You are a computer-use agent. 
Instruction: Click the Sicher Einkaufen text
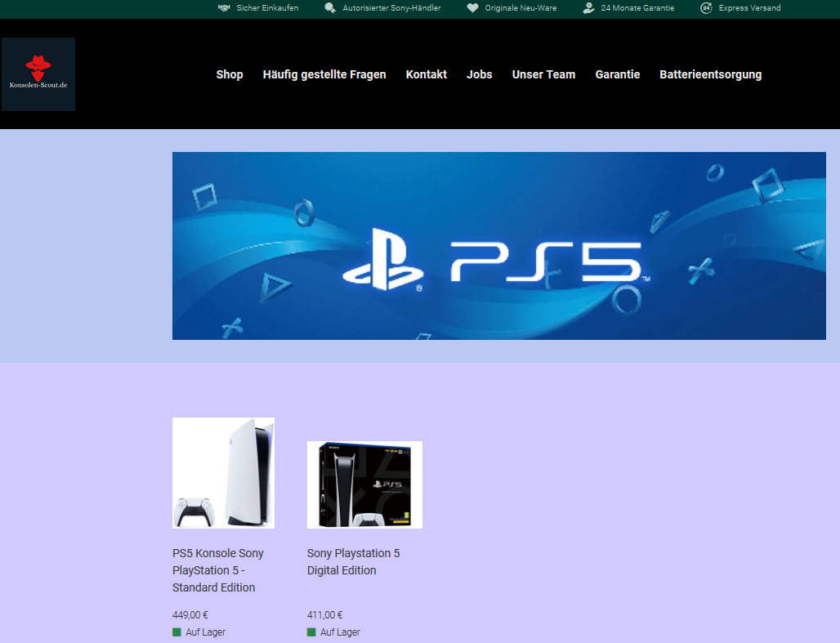[x=267, y=8]
